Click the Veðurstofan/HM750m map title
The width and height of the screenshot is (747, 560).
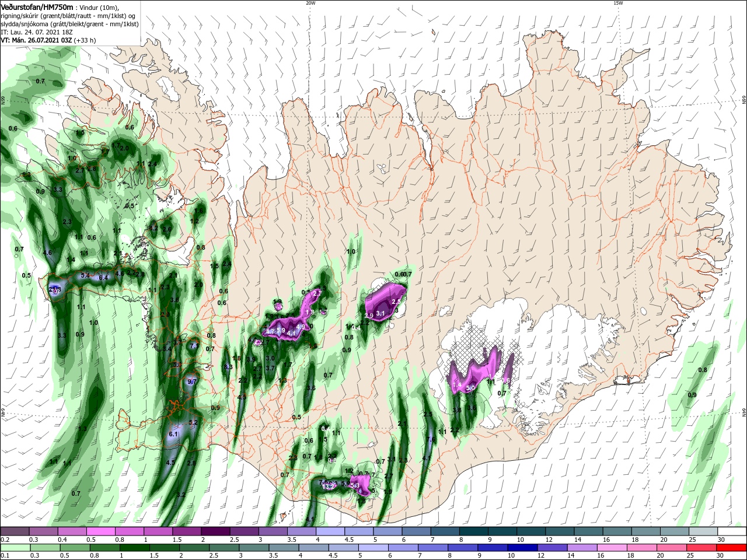click(37, 6)
